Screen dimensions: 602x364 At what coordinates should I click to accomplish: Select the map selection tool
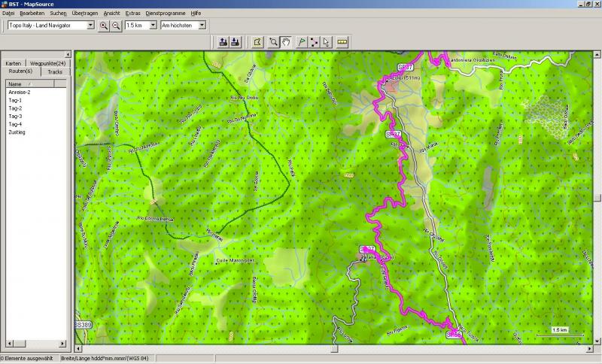point(257,41)
